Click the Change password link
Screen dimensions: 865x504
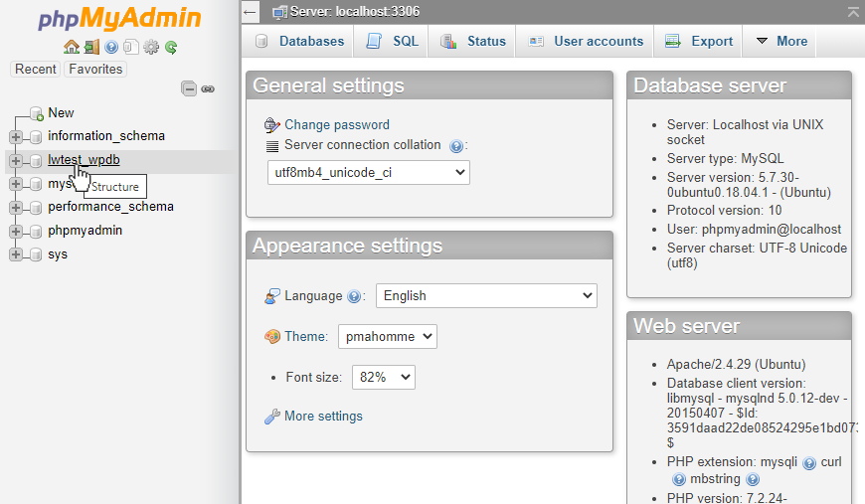click(x=336, y=125)
